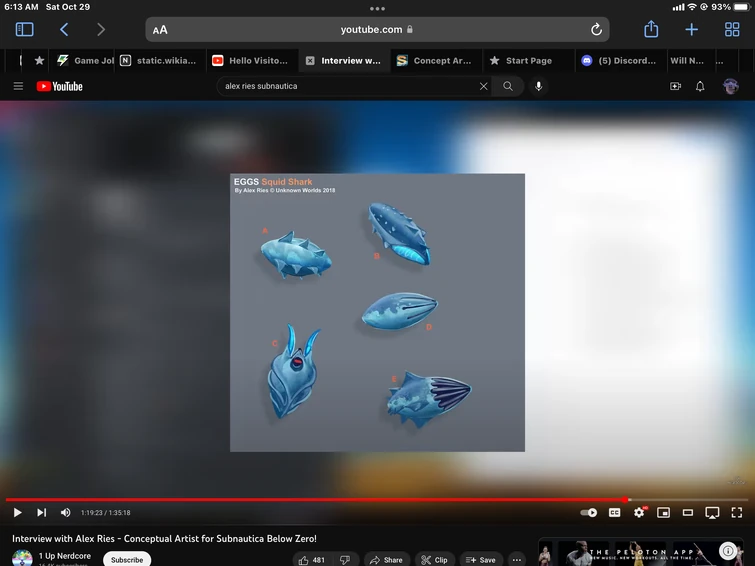This screenshot has width=755, height=566.
Task: Open the Safari sidebar panel
Action: 25,29
